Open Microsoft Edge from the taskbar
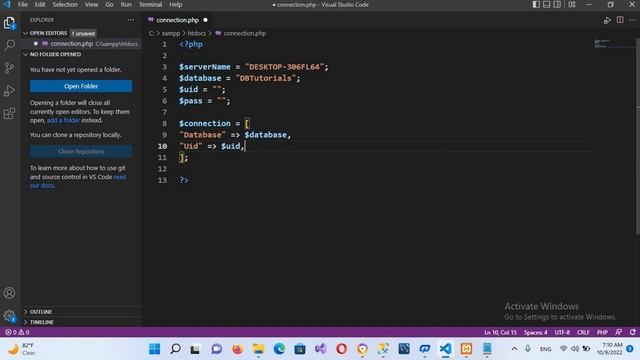Image resolution: width=640 pixels, height=360 pixels. pos(279,349)
